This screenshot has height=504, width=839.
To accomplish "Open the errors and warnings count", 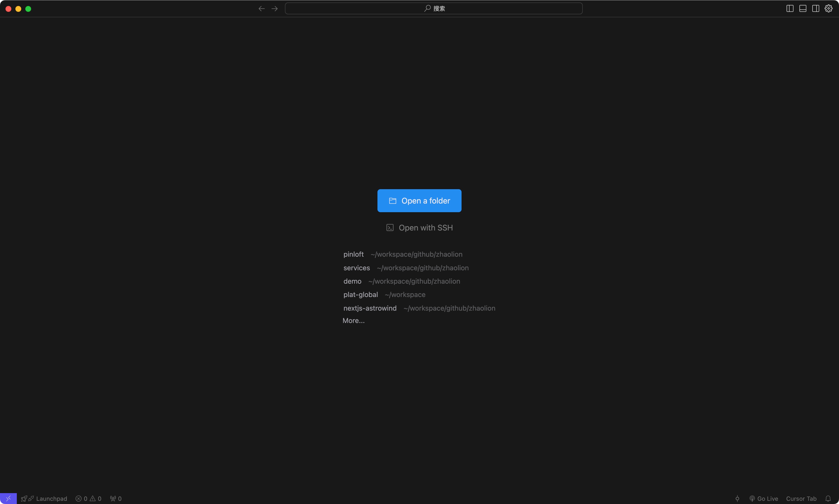I will (88, 499).
